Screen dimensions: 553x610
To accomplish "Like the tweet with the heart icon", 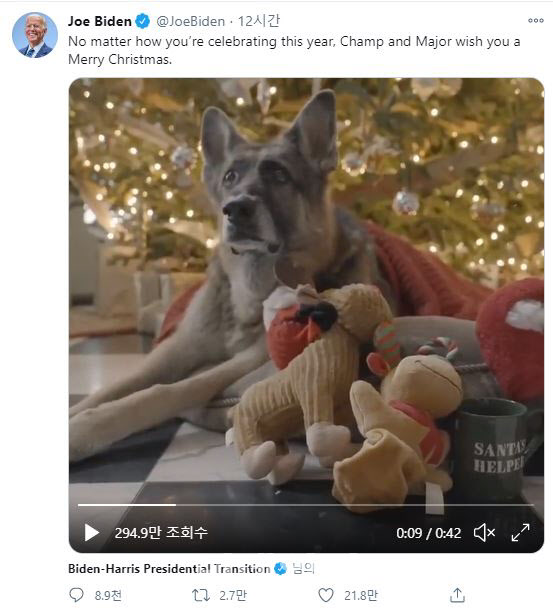I will [326, 595].
